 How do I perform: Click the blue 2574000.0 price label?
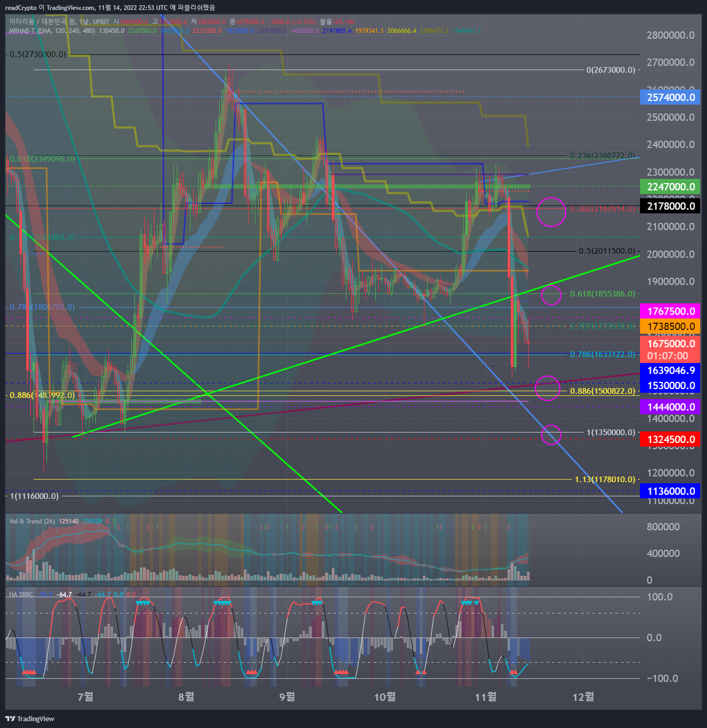coord(670,97)
